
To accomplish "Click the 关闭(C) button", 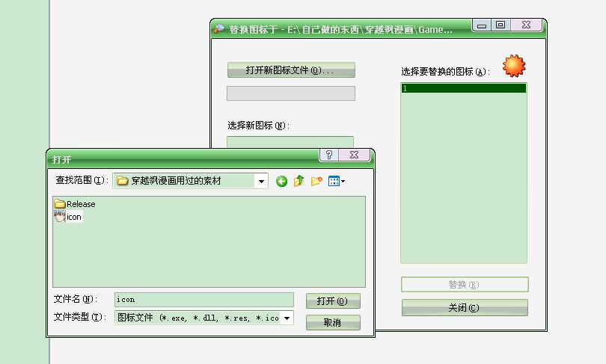I will pos(465,308).
